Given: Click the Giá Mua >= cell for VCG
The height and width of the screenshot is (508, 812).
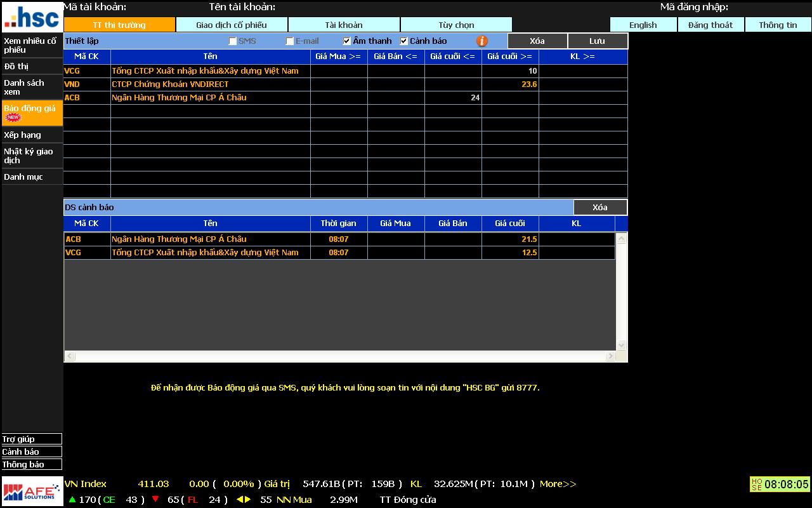Looking at the screenshot, I should click(339, 71).
